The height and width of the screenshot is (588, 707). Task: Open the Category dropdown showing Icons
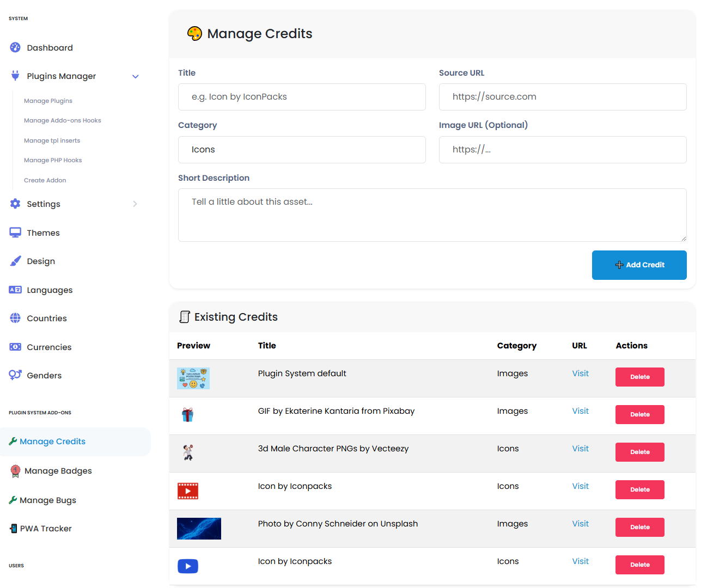[x=302, y=149]
